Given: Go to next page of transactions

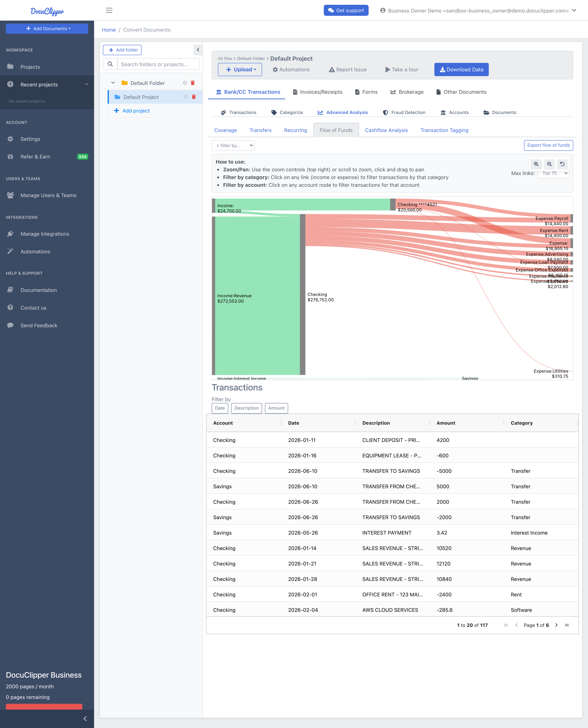Looking at the screenshot, I should click(x=556, y=625).
